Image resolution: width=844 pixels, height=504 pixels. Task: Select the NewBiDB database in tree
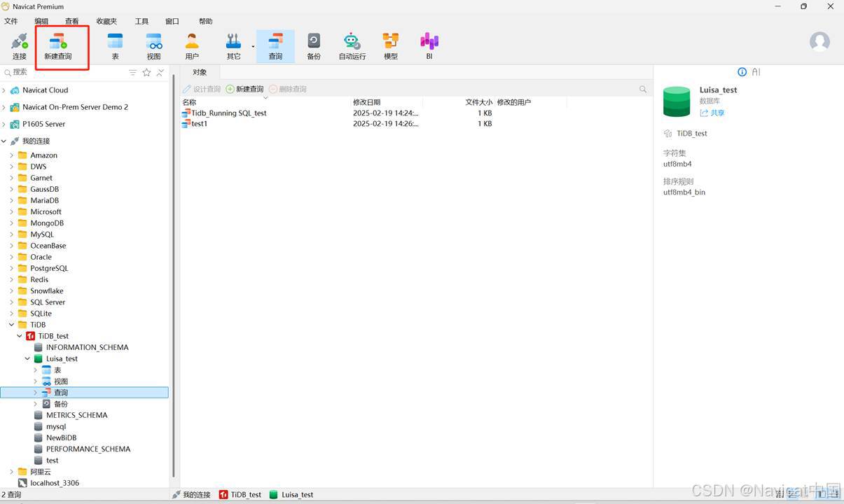[x=61, y=438]
